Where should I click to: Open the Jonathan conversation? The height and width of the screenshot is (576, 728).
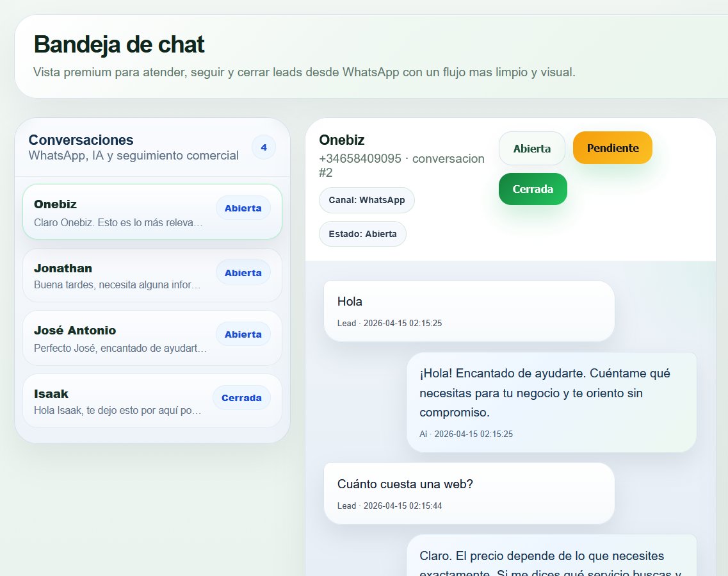tap(152, 276)
